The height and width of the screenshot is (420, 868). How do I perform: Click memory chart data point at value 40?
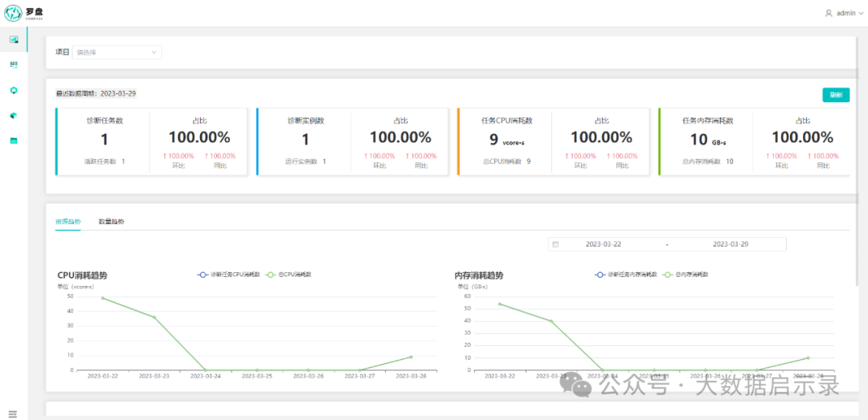click(x=551, y=321)
